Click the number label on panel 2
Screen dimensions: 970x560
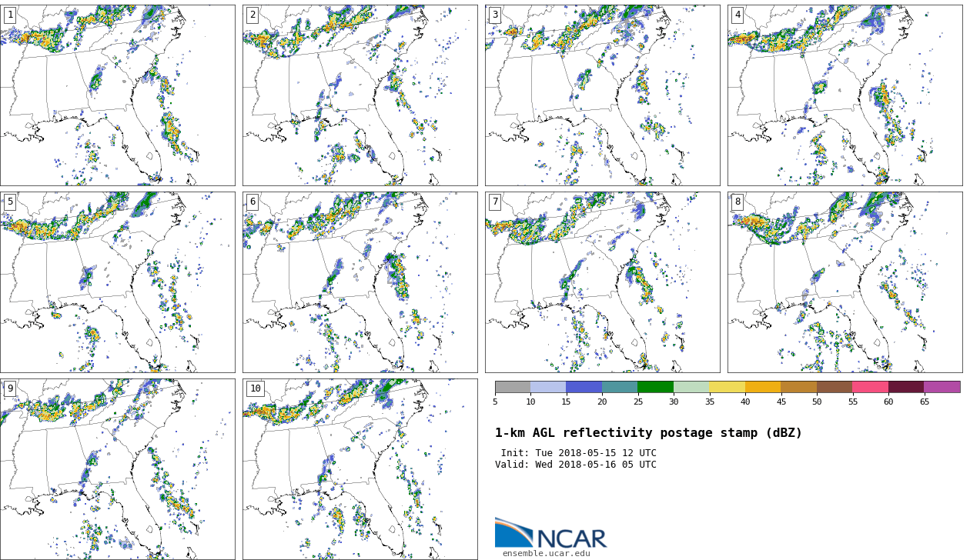coord(253,15)
